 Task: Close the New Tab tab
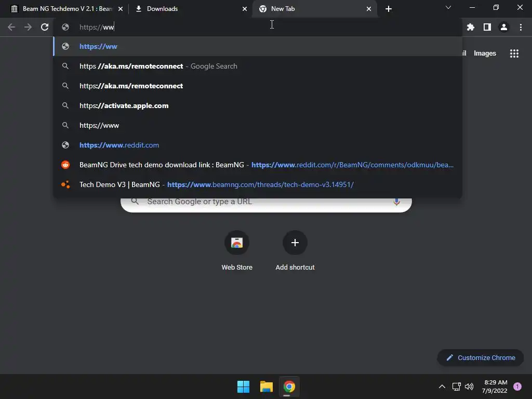tap(369, 9)
